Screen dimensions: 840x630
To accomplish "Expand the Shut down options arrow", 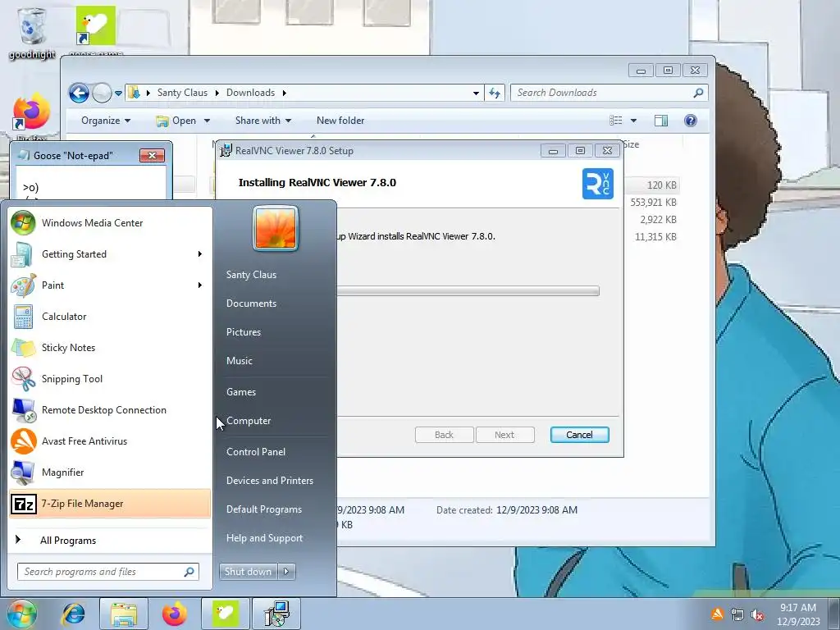I will pyautogui.click(x=286, y=572).
